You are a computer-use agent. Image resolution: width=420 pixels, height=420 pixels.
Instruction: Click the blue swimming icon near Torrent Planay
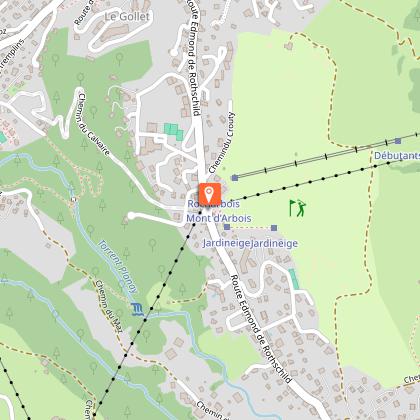point(137,309)
